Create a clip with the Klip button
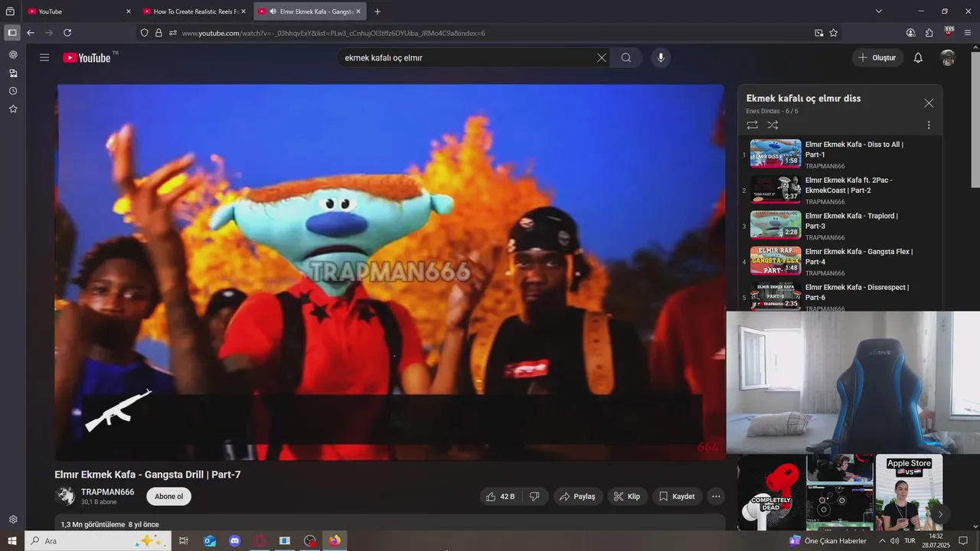Viewport: 980px width, 551px height. pos(627,497)
